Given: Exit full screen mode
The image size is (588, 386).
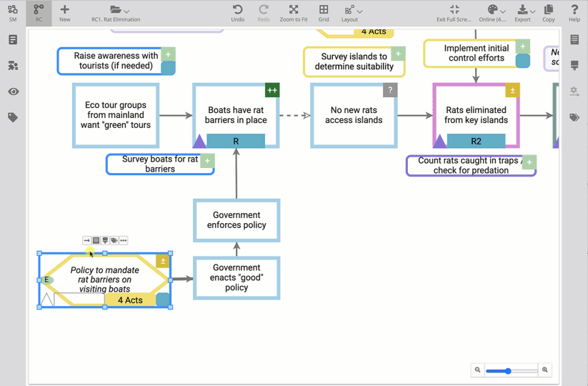Looking at the screenshot, I should pyautogui.click(x=454, y=10).
